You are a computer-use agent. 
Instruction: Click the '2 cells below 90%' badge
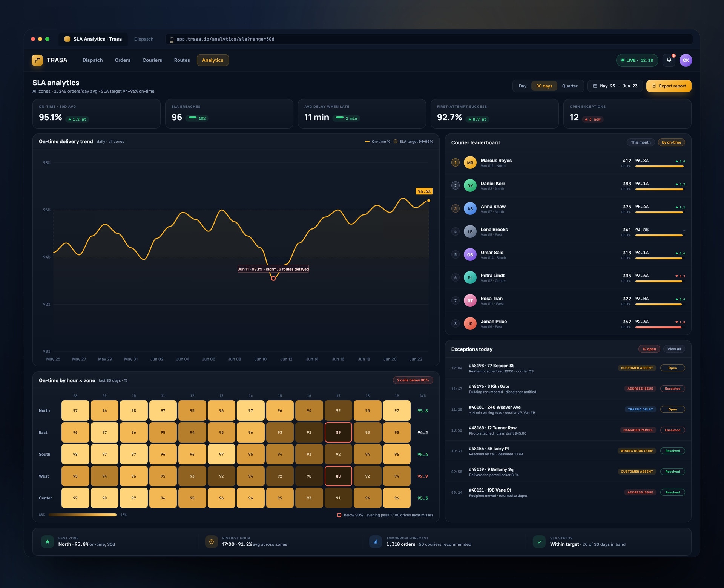point(413,380)
